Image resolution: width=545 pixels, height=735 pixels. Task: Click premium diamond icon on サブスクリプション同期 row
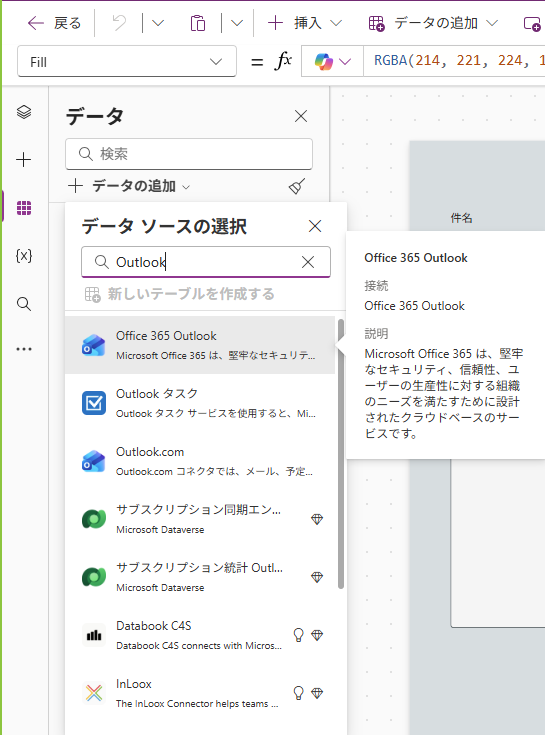click(317, 519)
